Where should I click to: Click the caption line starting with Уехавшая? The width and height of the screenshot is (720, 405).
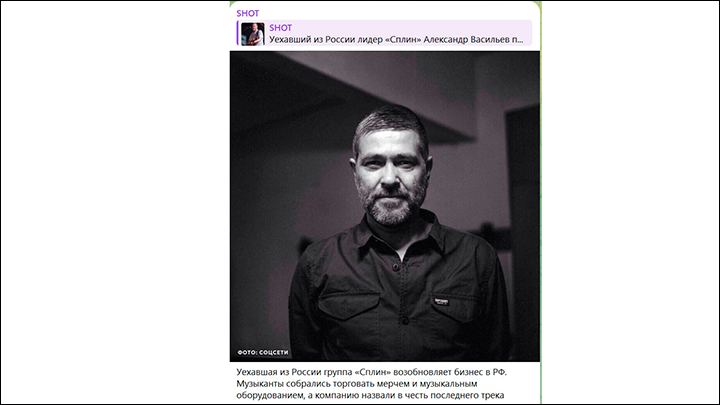371,372
